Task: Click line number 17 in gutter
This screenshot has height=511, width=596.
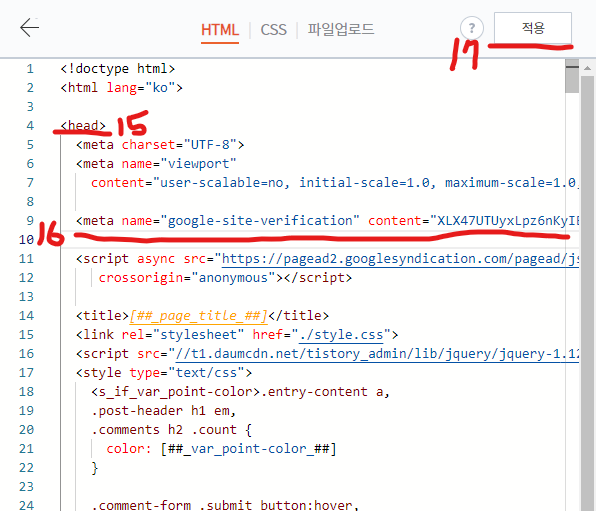Action: (26, 373)
